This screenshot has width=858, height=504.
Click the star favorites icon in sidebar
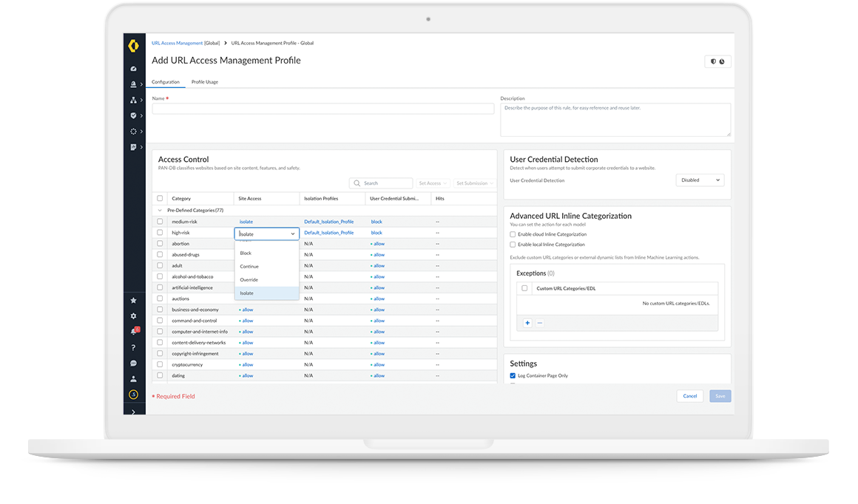133,300
